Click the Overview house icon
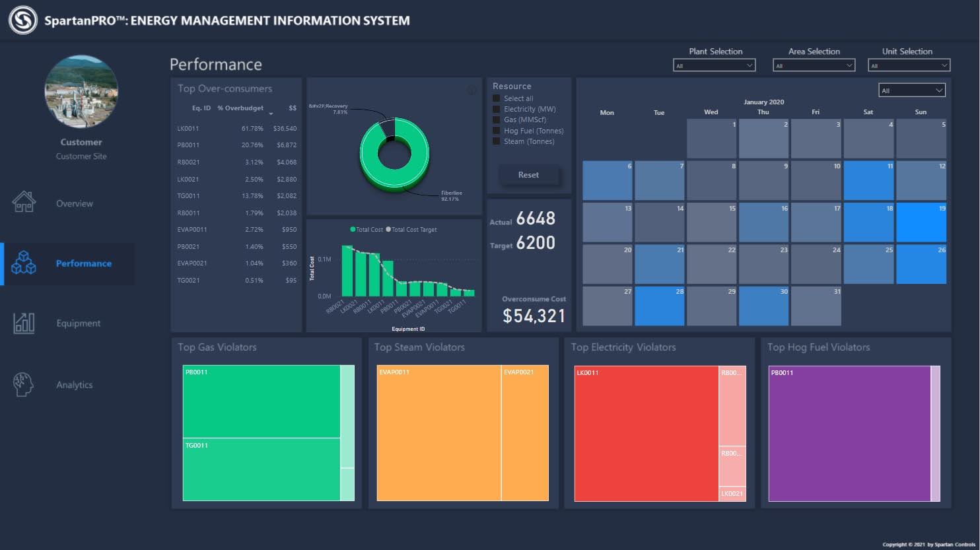 click(24, 202)
